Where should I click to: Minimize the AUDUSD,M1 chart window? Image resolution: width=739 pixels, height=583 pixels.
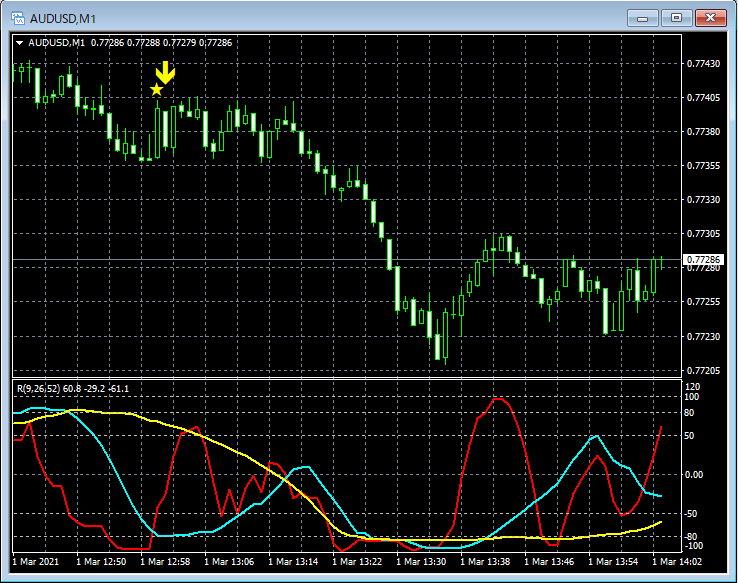click(x=642, y=18)
